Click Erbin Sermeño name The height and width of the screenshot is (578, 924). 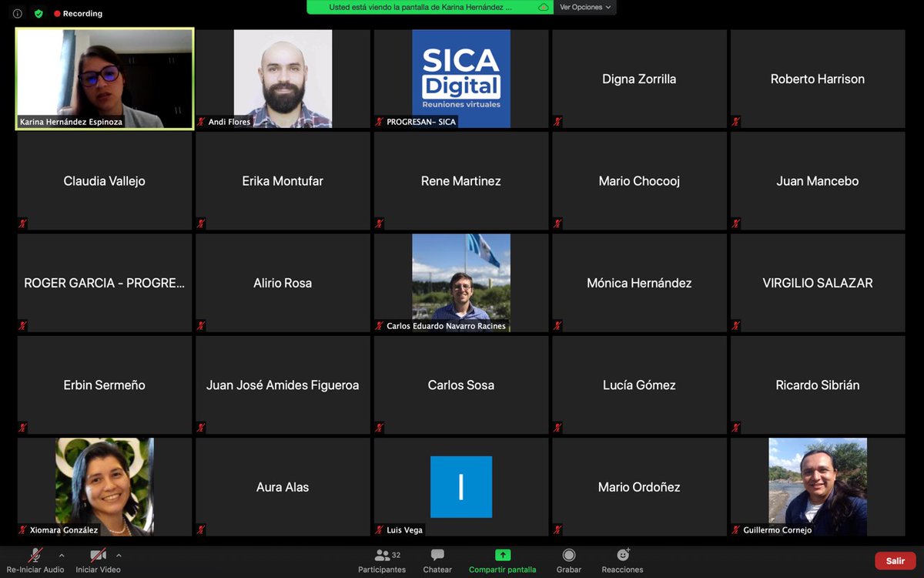point(105,385)
